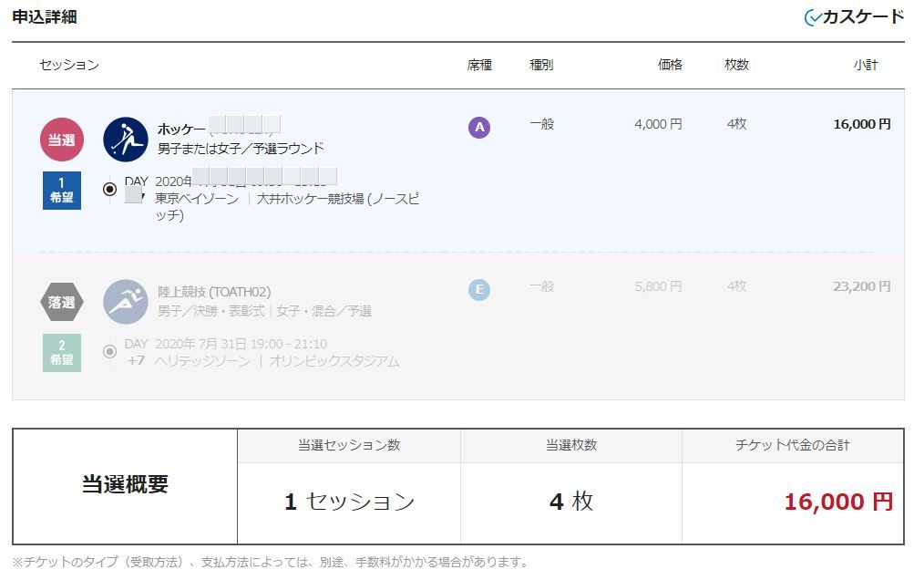924x580 pixels.
Task: Click the 東京ベイゾーン zone text
Action: tap(197, 199)
